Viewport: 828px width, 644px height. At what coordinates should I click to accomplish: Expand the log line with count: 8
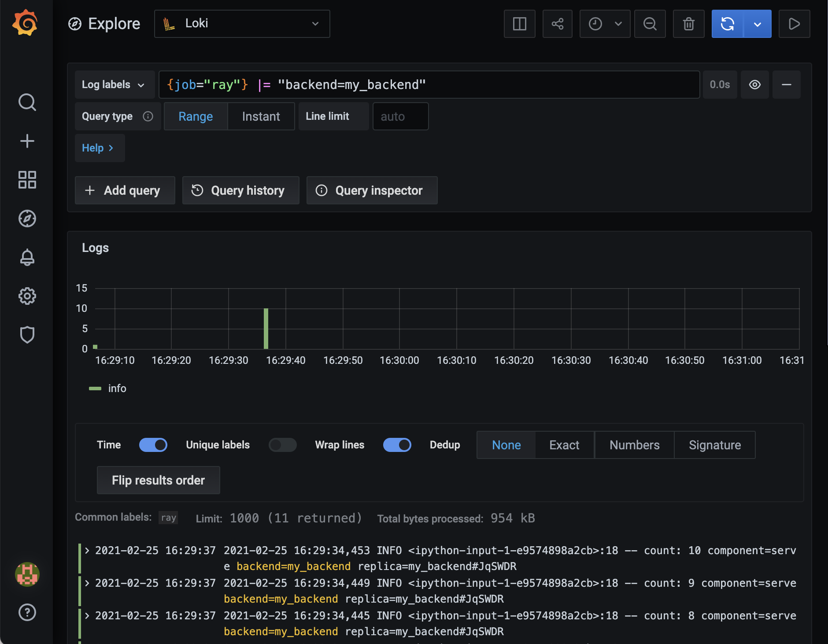[x=87, y=615]
